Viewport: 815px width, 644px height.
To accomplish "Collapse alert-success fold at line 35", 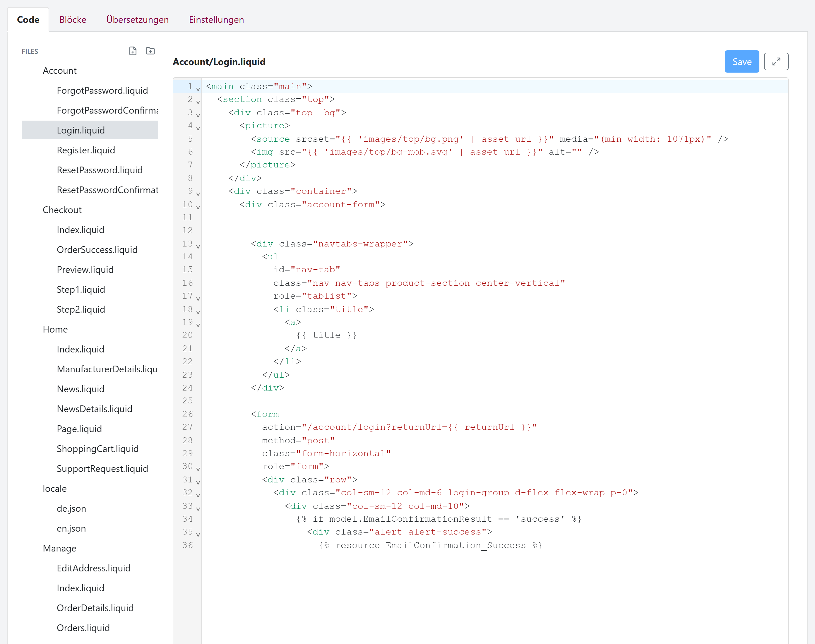I will [198, 535].
